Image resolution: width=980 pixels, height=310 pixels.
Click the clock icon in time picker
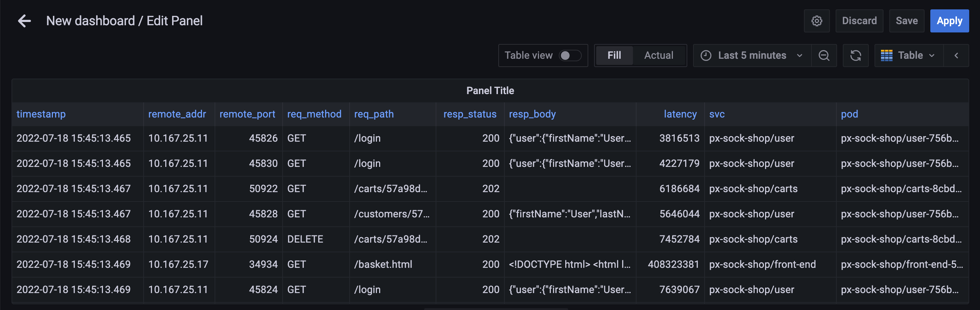pyautogui.click(x=706, y=56)
